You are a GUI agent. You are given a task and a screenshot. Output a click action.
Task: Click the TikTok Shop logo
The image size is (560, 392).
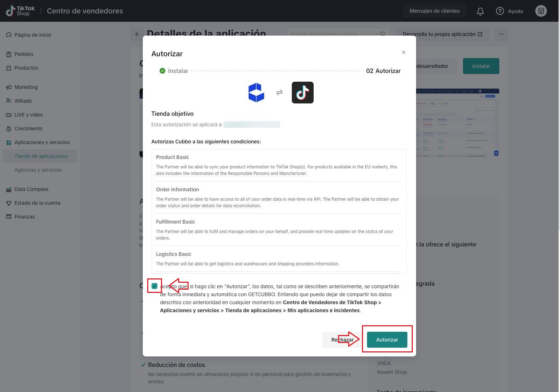pos(20,11)
